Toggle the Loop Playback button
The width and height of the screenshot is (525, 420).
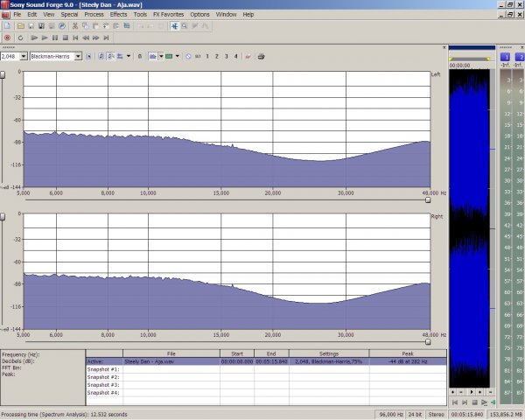pyautogui.click(x=19, y=38)
